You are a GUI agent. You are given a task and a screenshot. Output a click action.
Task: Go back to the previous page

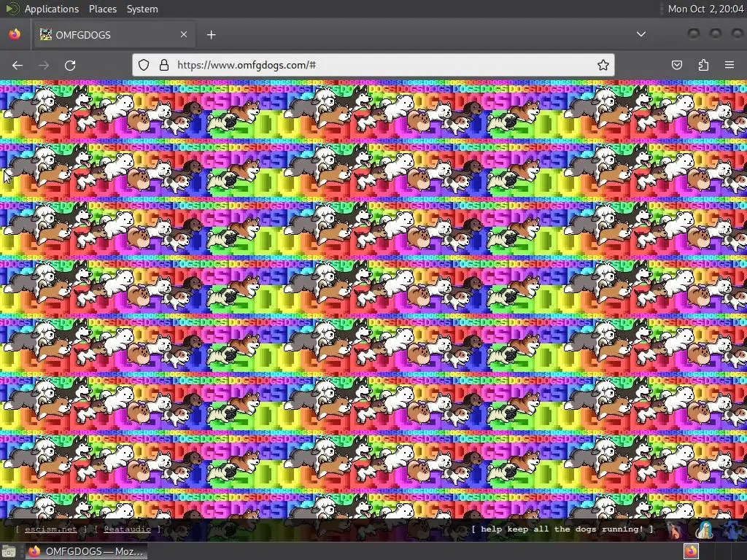point(18,65)
